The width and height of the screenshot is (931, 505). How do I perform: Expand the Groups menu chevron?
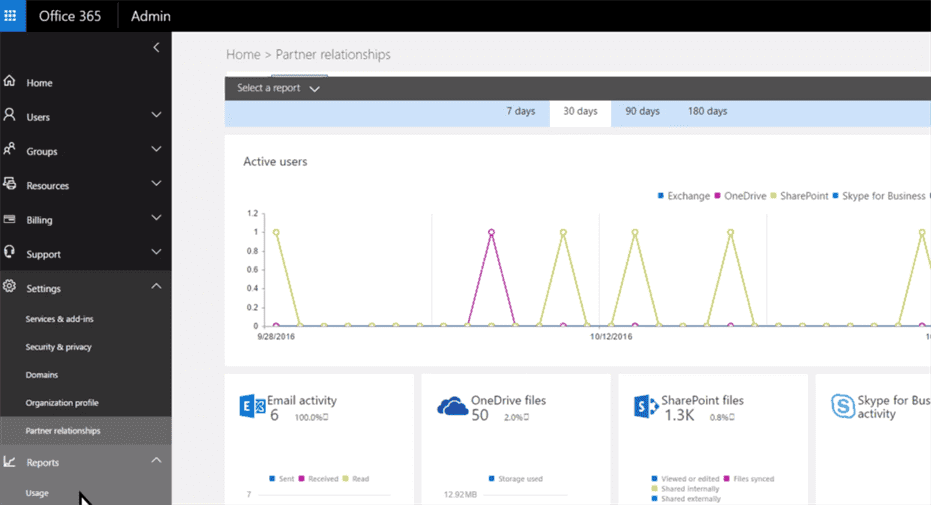point(156,149)
